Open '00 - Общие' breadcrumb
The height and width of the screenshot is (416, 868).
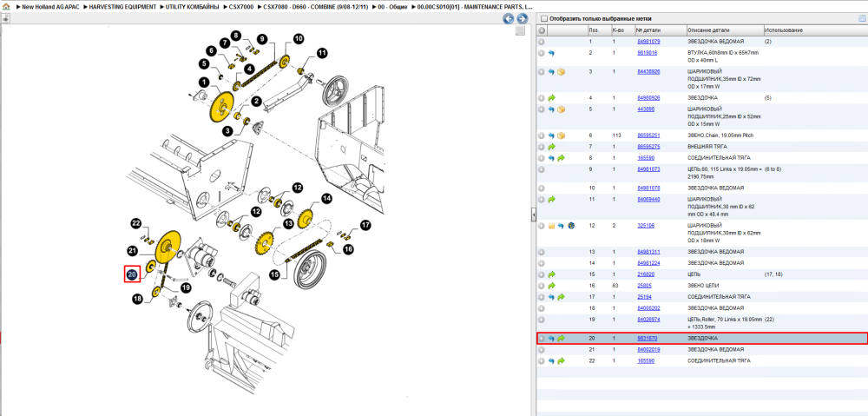(x=392, y=8)
